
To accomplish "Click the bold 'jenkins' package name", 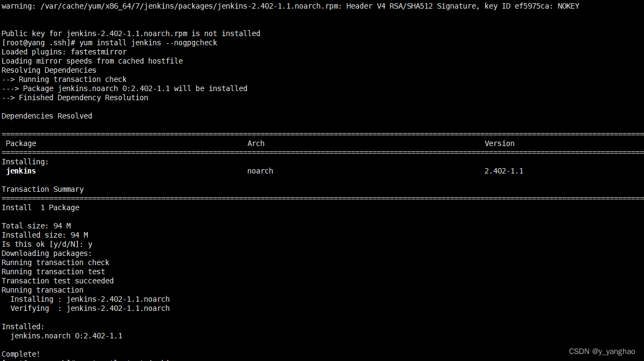I will coord(21,171).
